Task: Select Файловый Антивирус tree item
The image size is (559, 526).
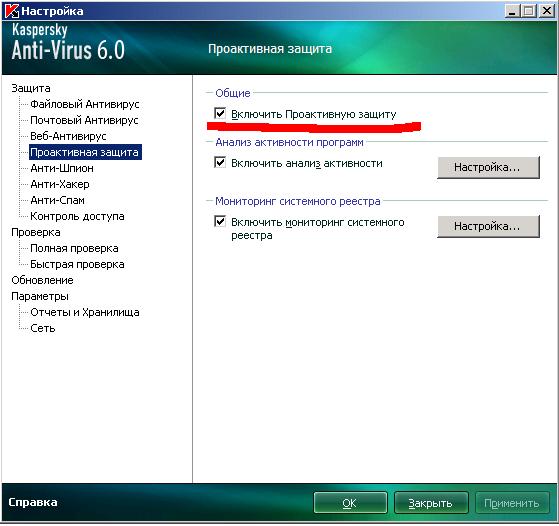Action: coord(85,104)
